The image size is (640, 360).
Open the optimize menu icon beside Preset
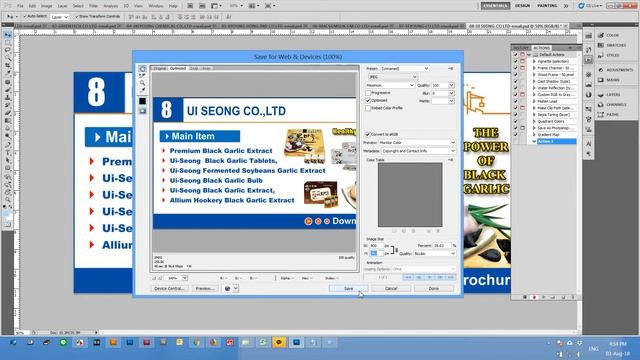tap(451, 69)
